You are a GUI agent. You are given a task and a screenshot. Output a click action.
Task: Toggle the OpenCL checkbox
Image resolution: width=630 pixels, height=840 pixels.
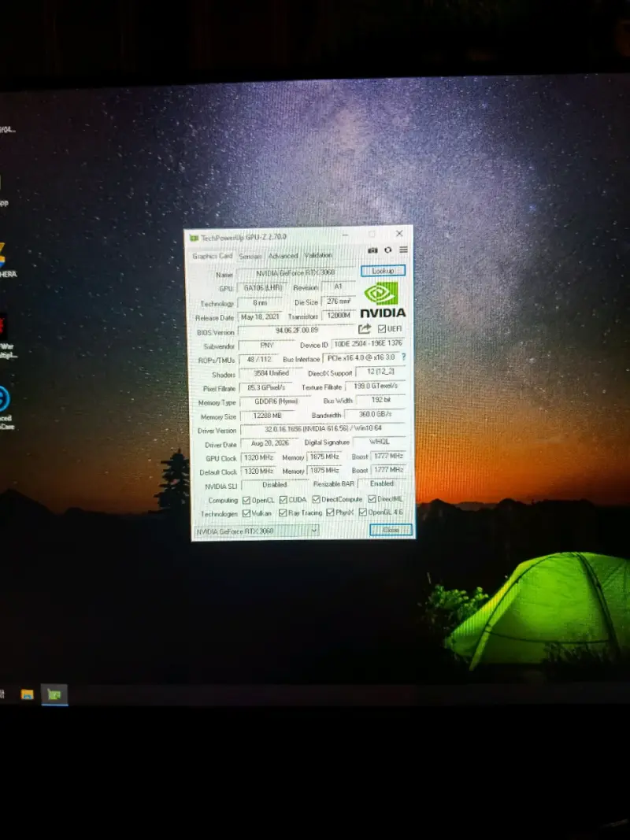point(246,501)
